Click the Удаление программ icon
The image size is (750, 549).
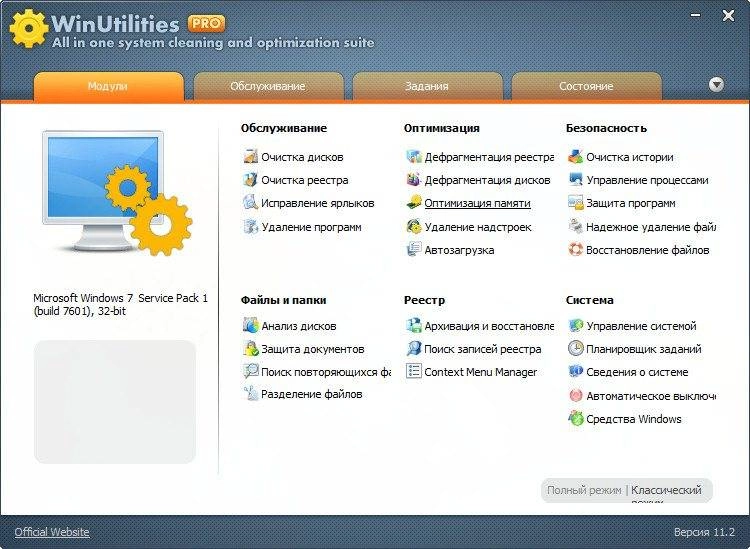tap(250, 227)
